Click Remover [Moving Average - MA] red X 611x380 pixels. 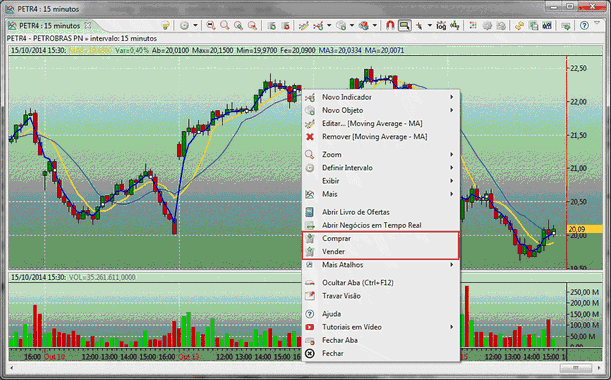click(x=310, y=137)
